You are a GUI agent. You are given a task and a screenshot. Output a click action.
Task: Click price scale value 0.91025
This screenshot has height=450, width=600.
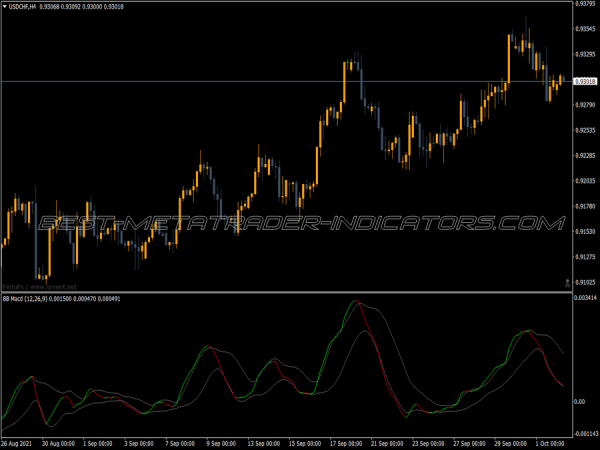[585, 282]
